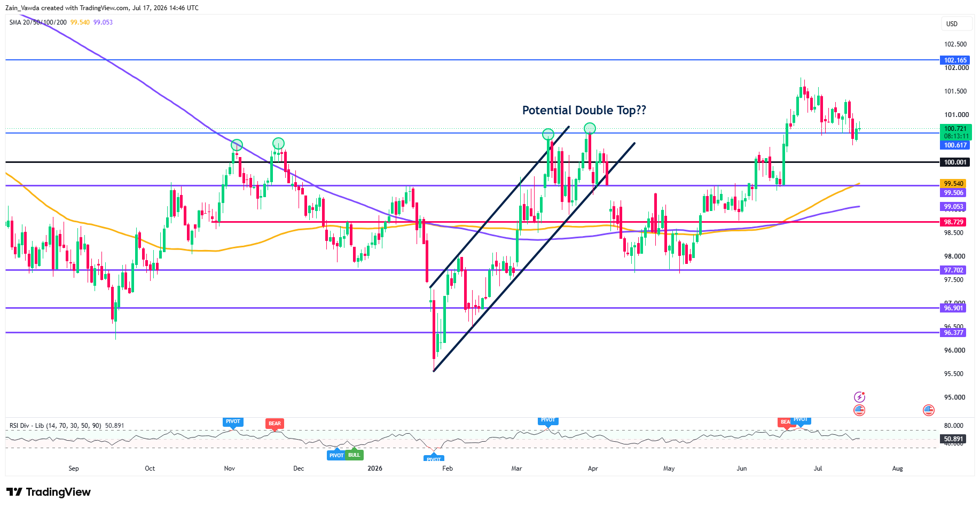This screenshot has height=508, width=980.
Task: Click the 98.000 price axis tick
Action: [x=954, y=256]
